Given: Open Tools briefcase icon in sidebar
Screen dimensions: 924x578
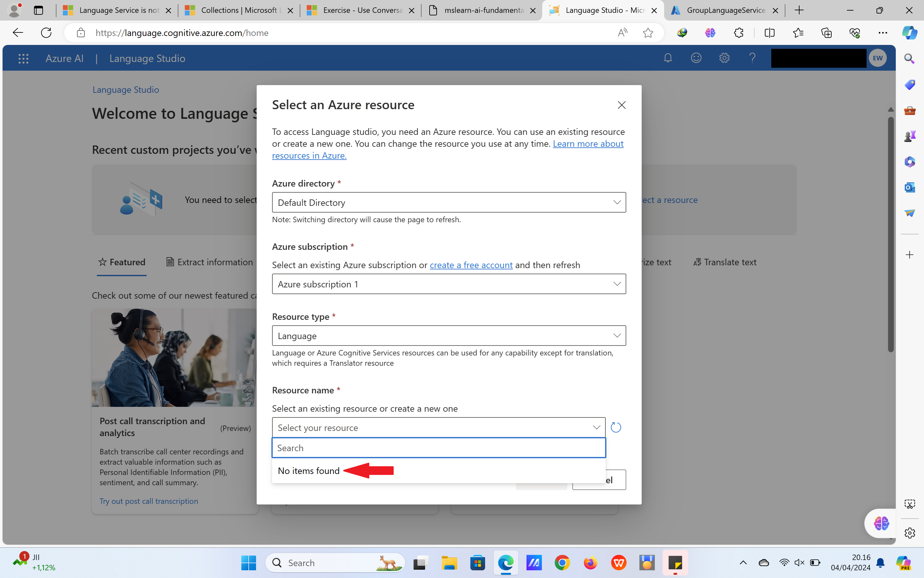Looking at the screenshot, I should point(910,110).
